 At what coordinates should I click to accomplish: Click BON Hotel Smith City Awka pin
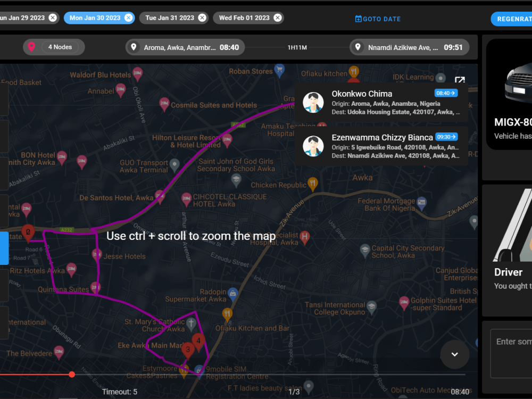click(x=62, y=157)
